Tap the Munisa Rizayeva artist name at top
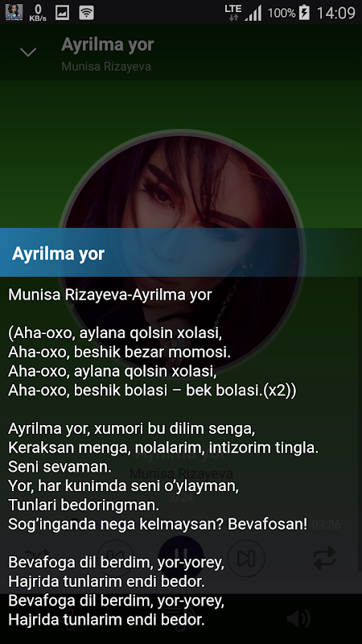 click(x=106, y=67)
